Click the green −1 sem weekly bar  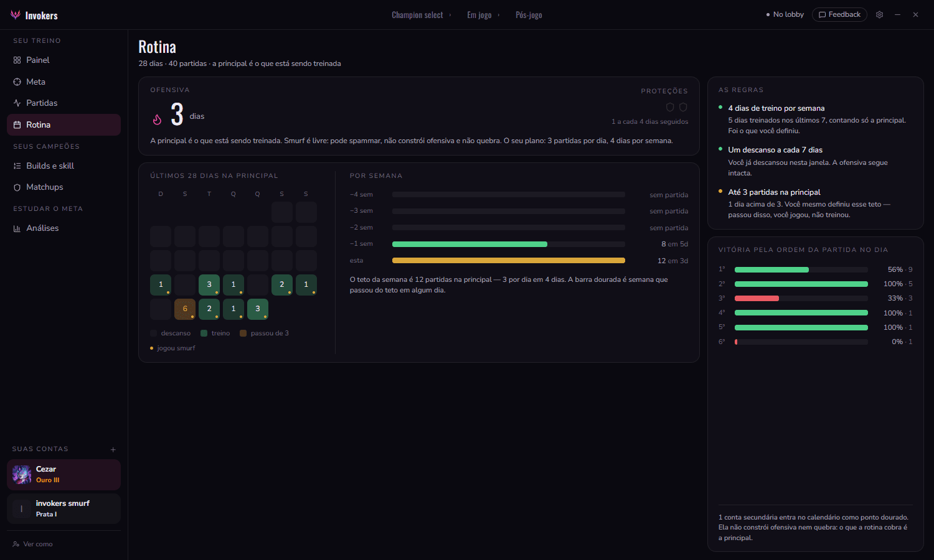click(469, 244)
